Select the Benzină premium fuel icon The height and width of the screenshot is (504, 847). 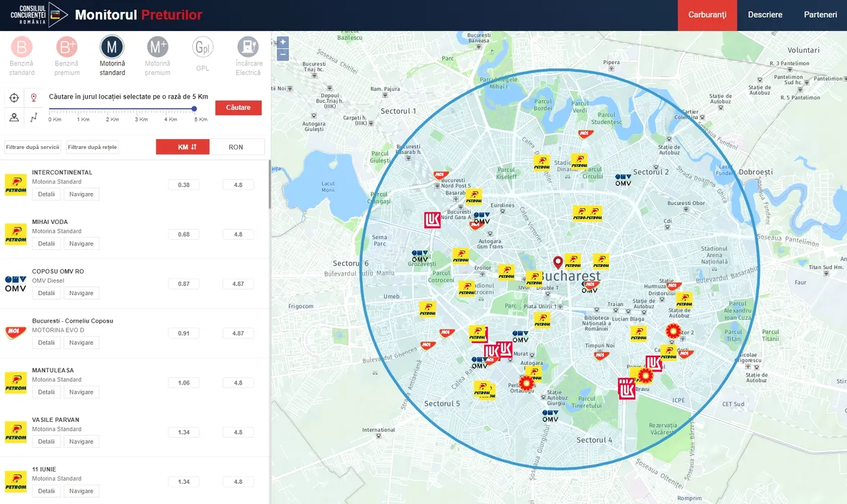[67, 48]
